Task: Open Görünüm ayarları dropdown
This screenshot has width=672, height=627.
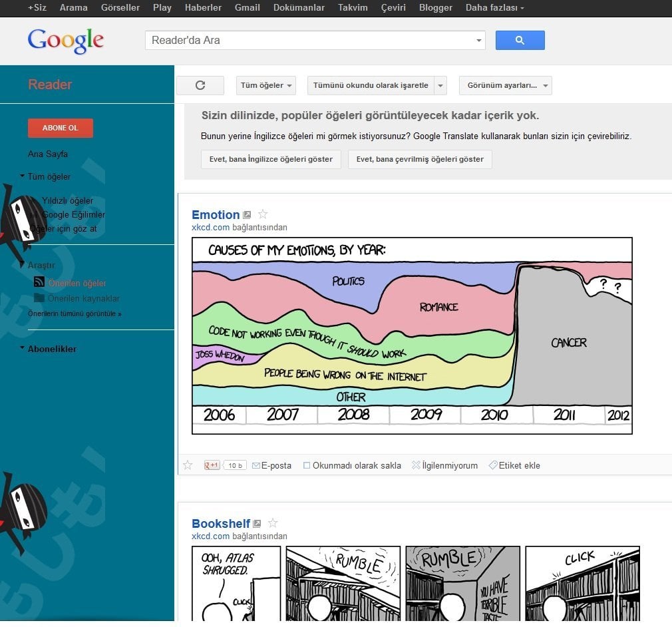Action: [x=505, y=85]
